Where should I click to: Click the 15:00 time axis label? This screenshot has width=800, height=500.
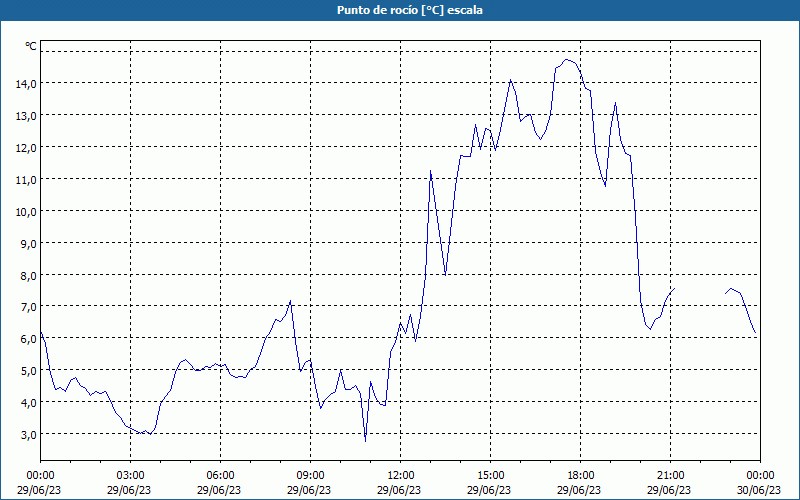coord(490,476)
